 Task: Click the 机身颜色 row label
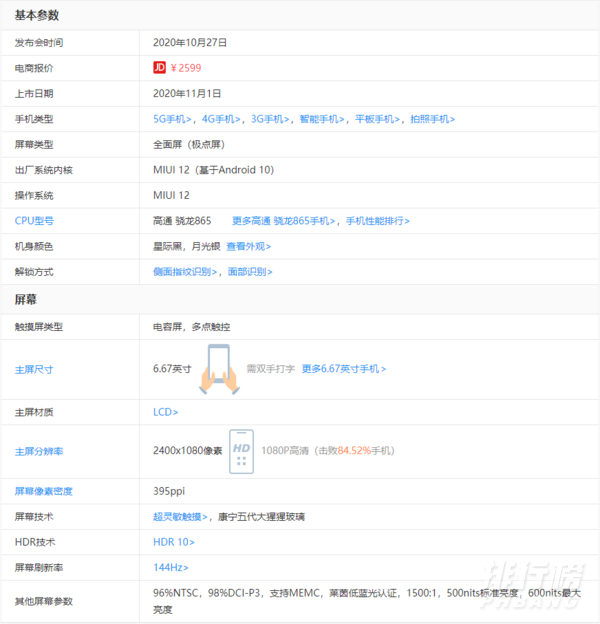[x=34, y=246]
